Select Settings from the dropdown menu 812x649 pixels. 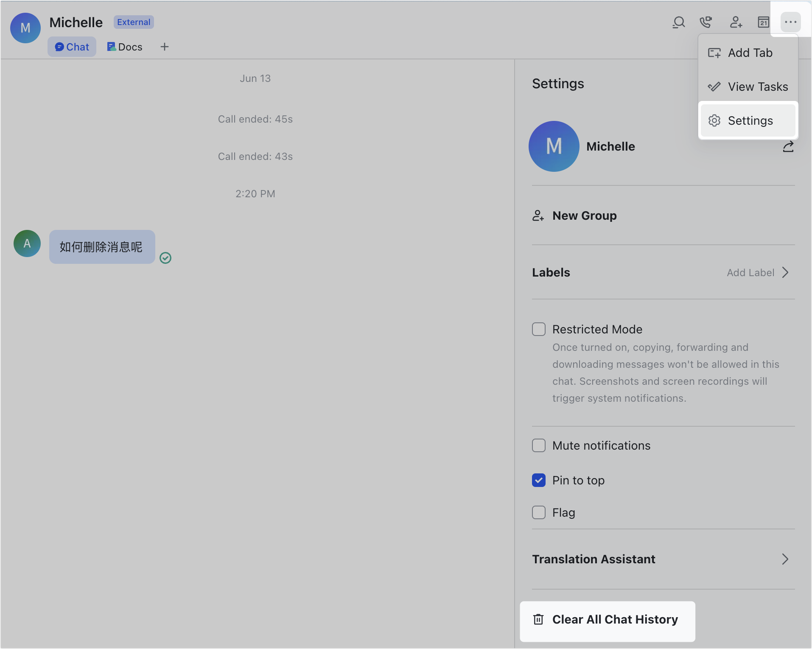748,120
